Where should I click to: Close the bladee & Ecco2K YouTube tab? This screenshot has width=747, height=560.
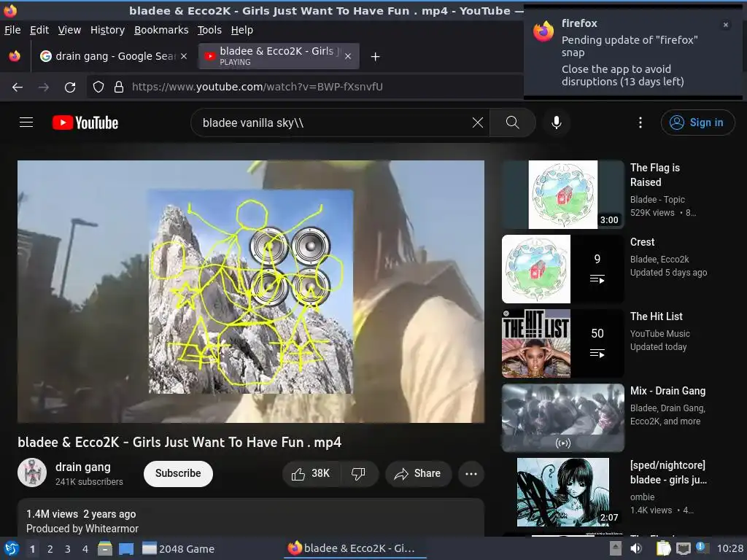348,56
